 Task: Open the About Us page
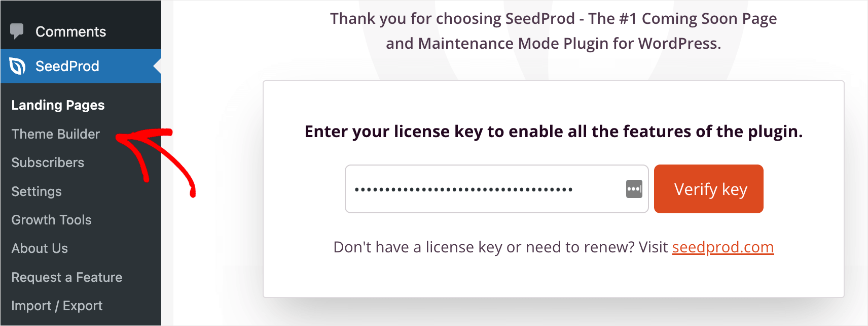[40, 248]
